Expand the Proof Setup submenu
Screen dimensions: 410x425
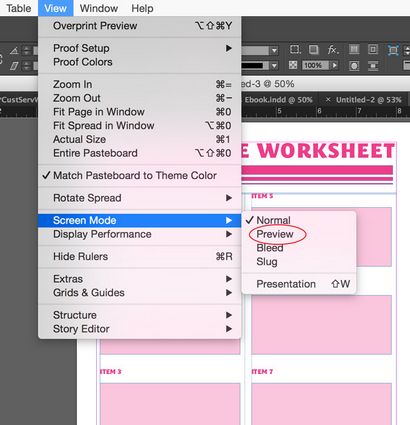coord(139,48)
